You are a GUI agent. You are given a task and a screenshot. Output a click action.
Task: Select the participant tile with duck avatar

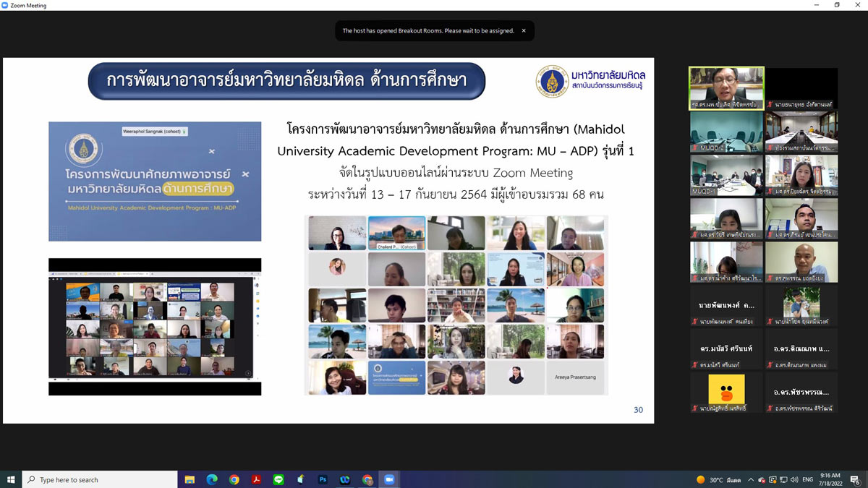point(726,392)
